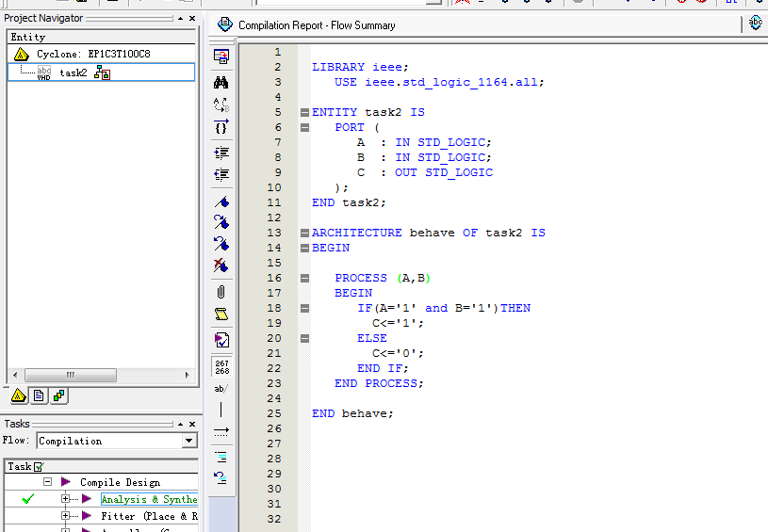Collapse the ENTITY task2 code block

click(x=304, y=112)
